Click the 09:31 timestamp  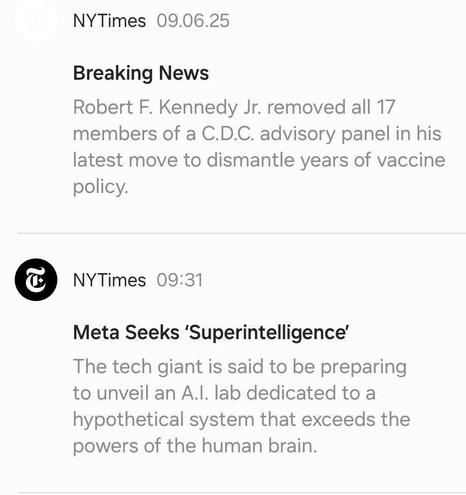180,280
